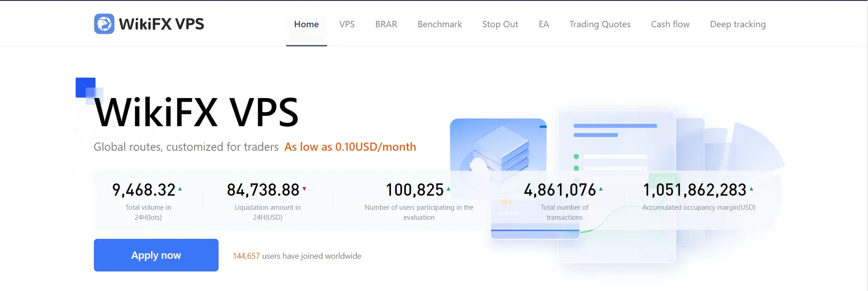Click 'Global routes, customized for traders' tagline

tap(186, 147)
